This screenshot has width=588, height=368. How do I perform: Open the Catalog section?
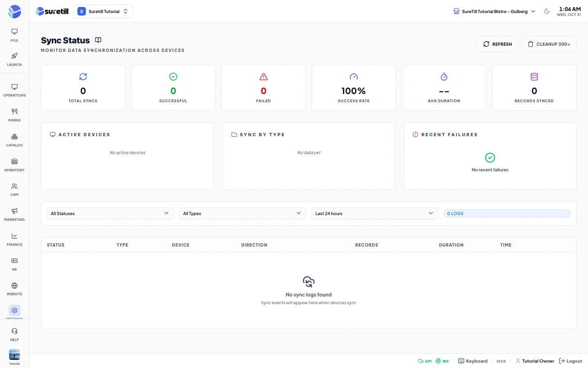point(14,140)
